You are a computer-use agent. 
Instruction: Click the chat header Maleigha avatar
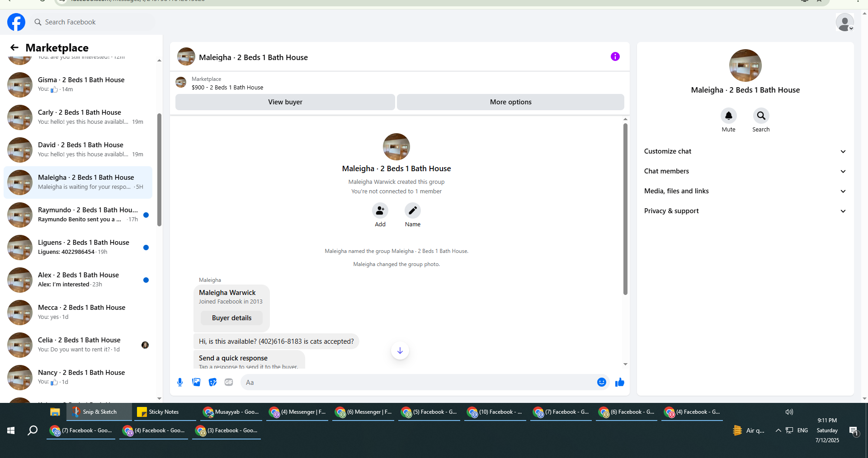pyautogui.click(x=186, y=57)
